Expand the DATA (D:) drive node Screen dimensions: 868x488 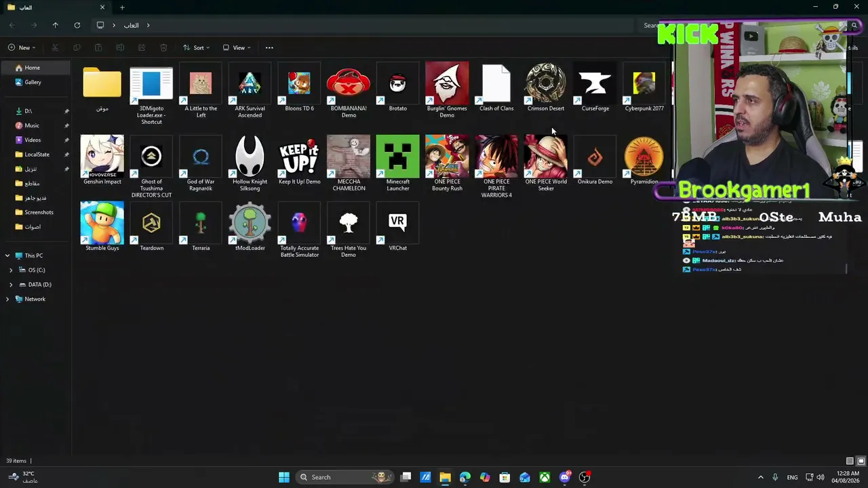pos(11,285)
